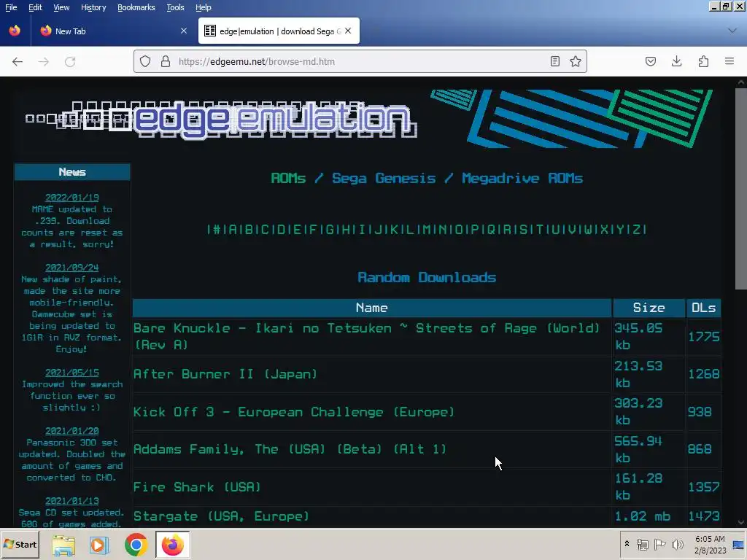Open the tracking protection shield icon

[x=145, y=61]
